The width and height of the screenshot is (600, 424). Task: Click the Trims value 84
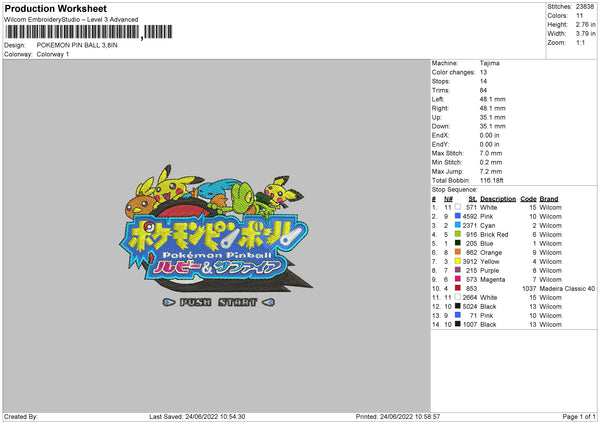[483, 90]
